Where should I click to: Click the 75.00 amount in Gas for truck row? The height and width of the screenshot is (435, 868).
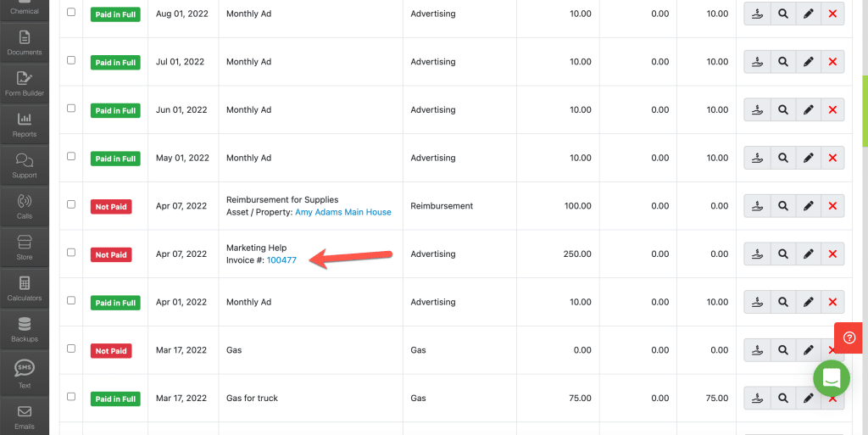tap(580, 398)
